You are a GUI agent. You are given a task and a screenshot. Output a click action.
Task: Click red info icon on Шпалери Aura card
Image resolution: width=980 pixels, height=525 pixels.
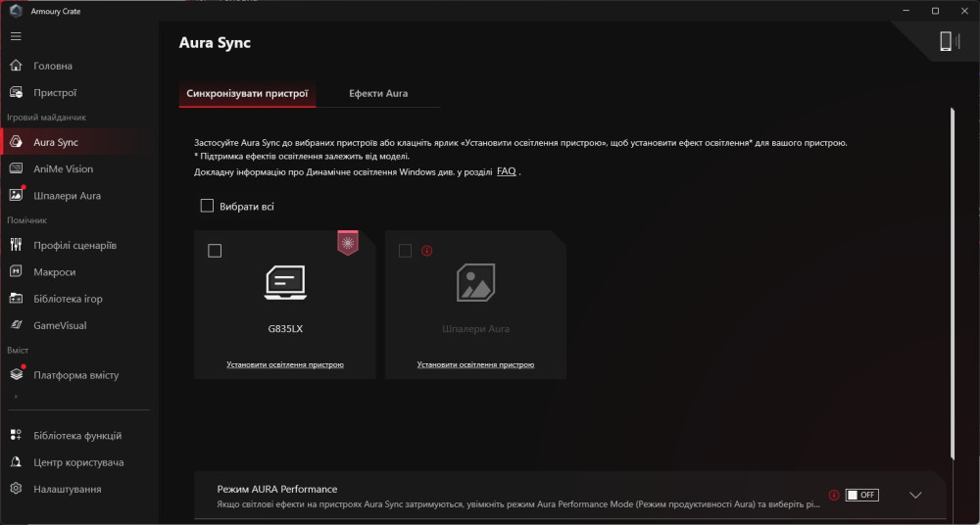[x=427, y=251]
